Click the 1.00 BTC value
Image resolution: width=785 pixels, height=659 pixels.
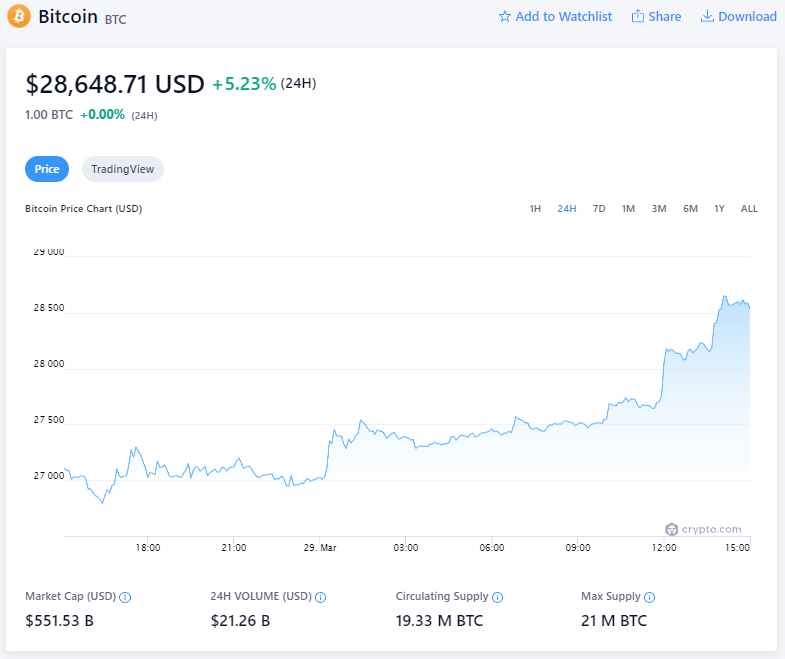(49, 115)
